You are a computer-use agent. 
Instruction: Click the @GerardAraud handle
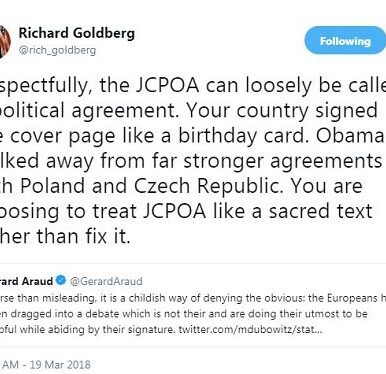[x=106, y=281]
